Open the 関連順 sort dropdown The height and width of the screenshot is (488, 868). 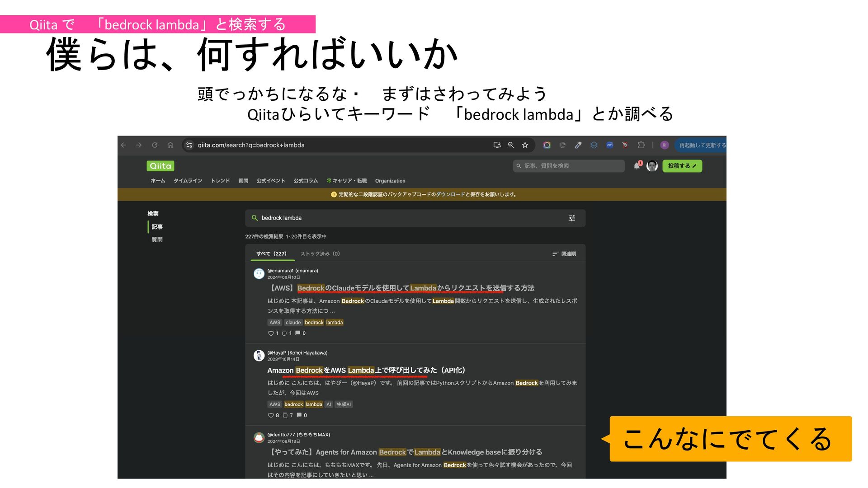(x=564, y=254)
